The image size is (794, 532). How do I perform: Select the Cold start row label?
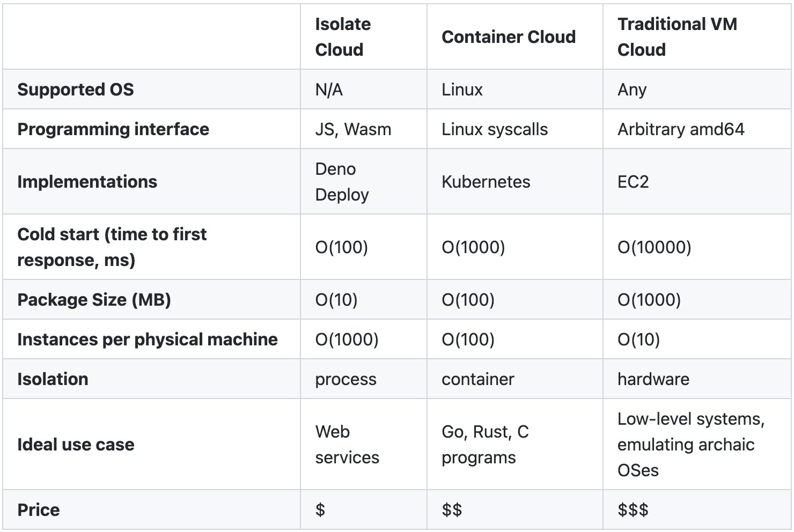coord(112,247)
